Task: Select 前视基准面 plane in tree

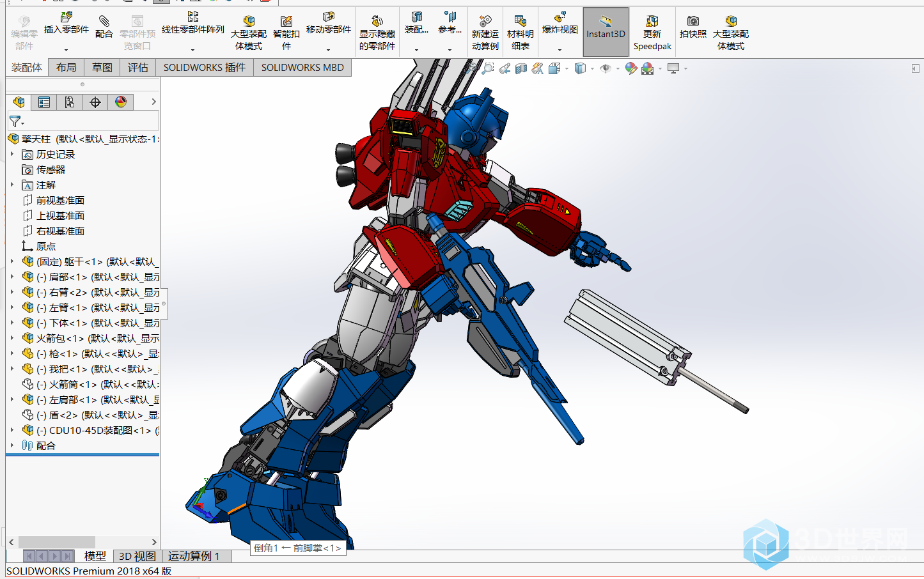Action: point(60,201)
